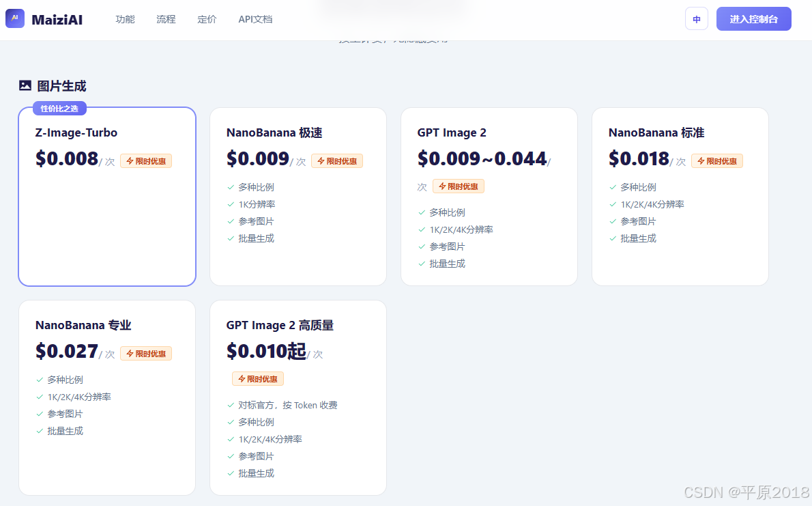The width and height of the screenshot is (812, 506).
Task: Select the NanoBanana 极速 card title
Action: tap(274, 132)
